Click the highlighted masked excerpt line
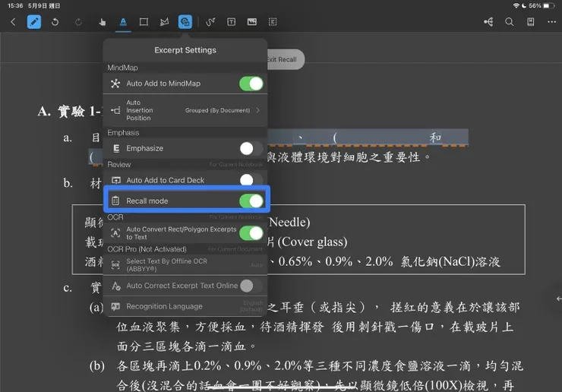 (x=368, y=138)
